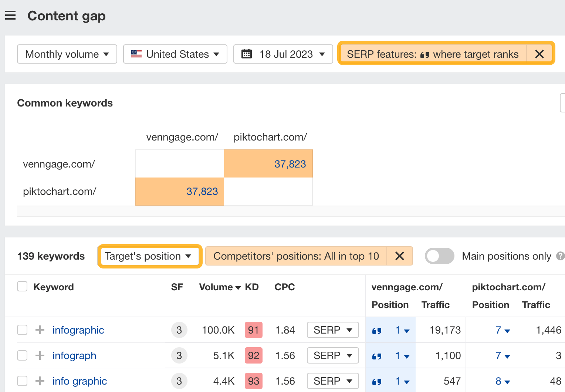The height and width of the screenshot is (392, 565).
Task: Click the US flag icon
Action: (136, 54)
